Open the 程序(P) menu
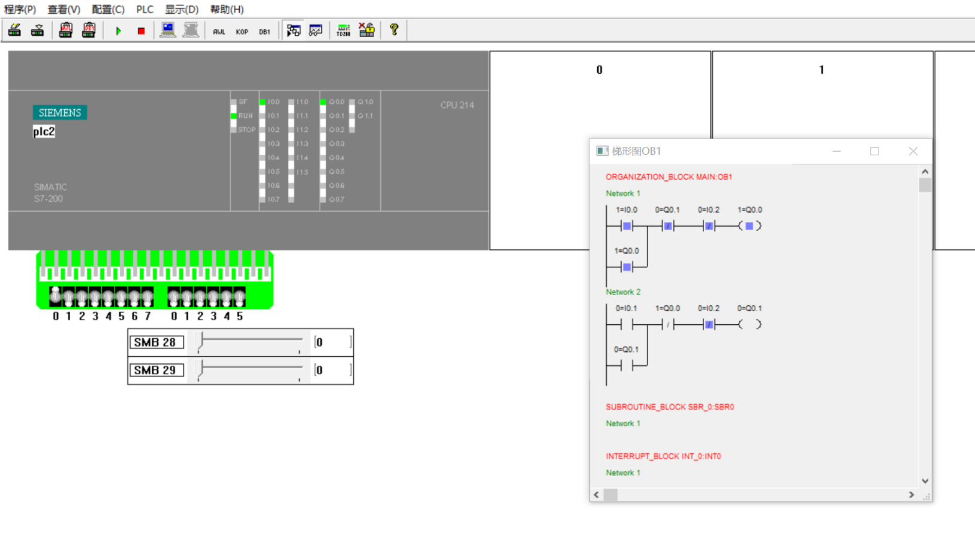Screen dimensions: 975x560 point(20,9)
